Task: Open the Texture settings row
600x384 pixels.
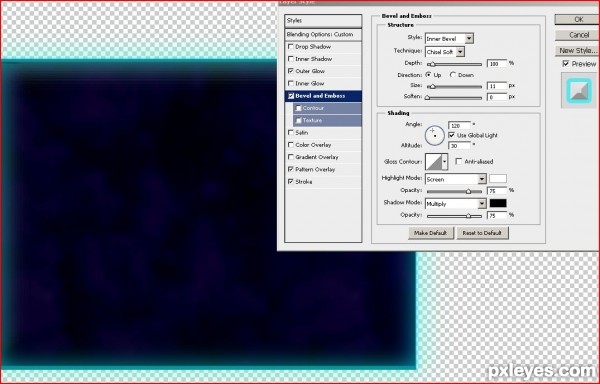Action: tap(327, 120)
